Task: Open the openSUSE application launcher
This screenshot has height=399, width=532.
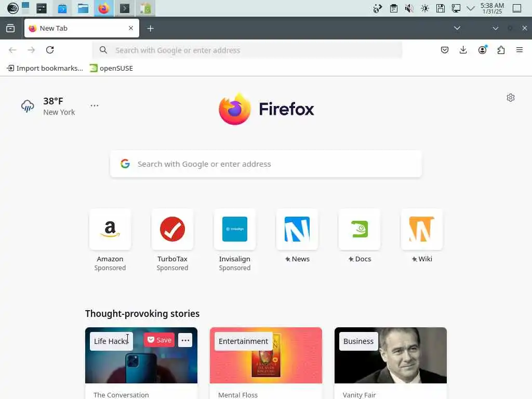Action: [x=13, y=8]
